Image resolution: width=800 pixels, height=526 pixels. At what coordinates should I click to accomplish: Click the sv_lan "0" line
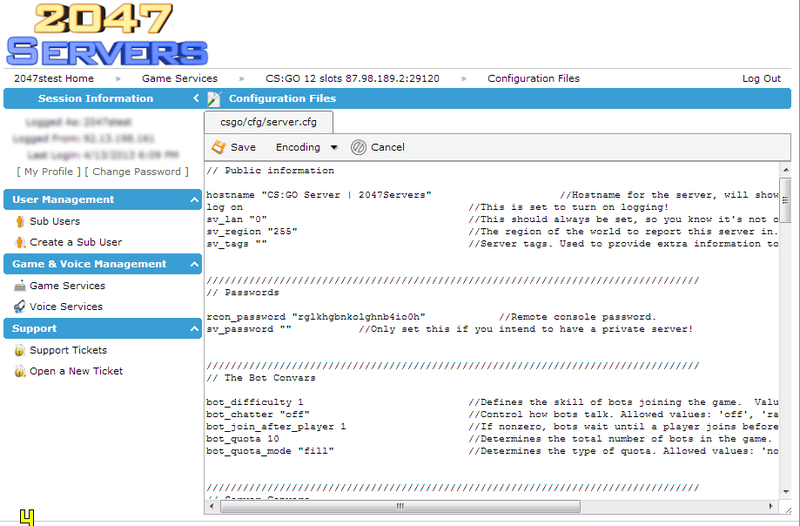coord(492,219)
